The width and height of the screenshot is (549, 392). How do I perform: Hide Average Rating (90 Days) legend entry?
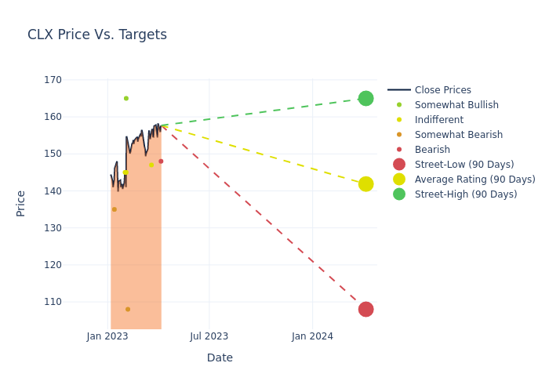point(474,180)
